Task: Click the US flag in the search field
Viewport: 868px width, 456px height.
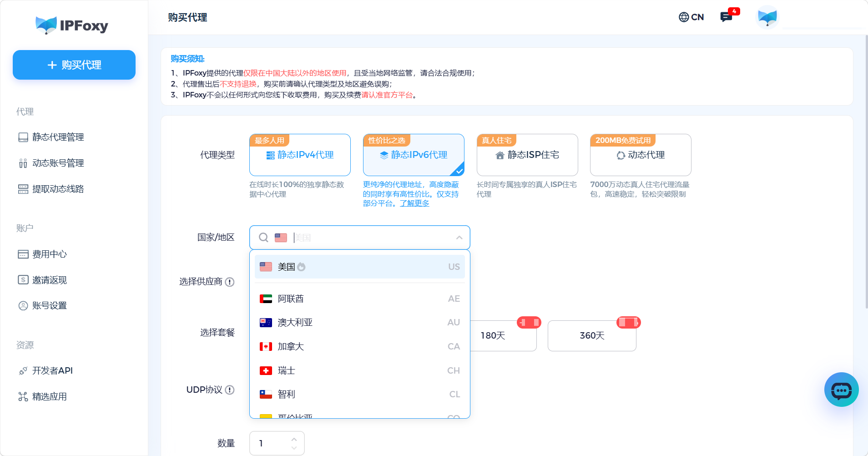Action: 281,238
